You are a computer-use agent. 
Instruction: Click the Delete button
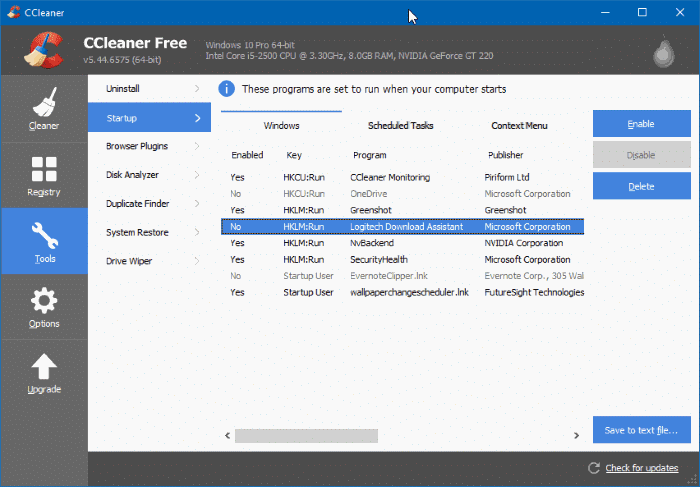[642, 186]
